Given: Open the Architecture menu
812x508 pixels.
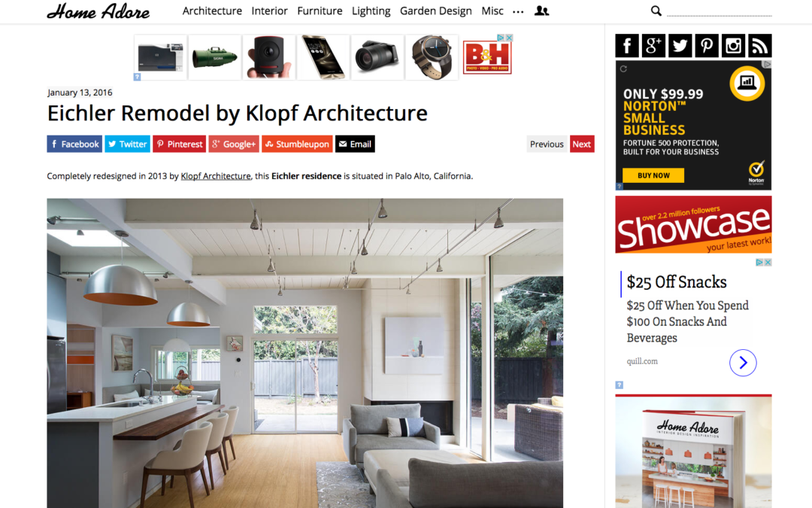Looking at the screenshot, I should [212, 11].
